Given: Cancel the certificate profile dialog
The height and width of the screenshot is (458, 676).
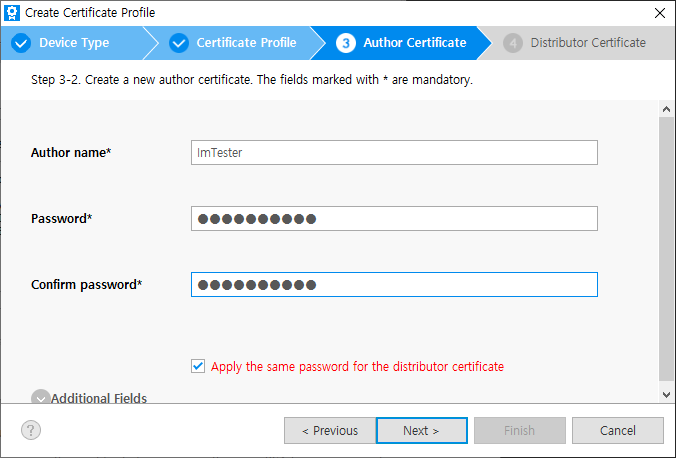Looking at the screenshot, I should pos(617,430).
